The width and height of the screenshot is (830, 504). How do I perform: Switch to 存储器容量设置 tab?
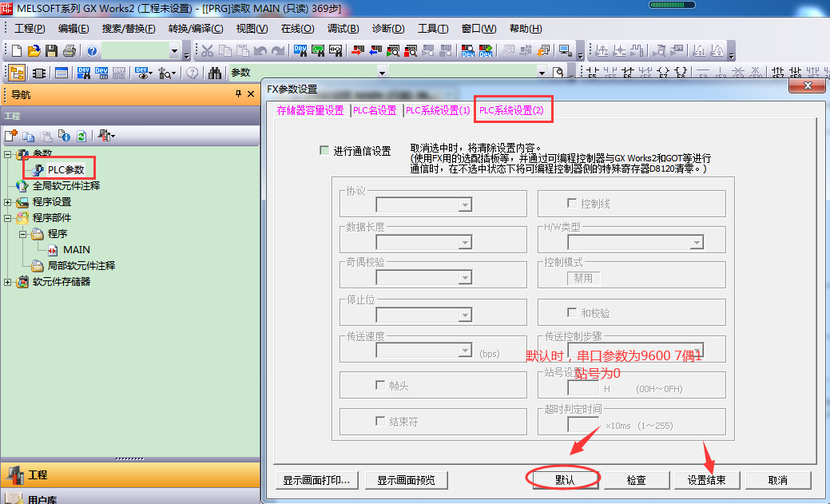pyautogui.click(x=310, y=111)
